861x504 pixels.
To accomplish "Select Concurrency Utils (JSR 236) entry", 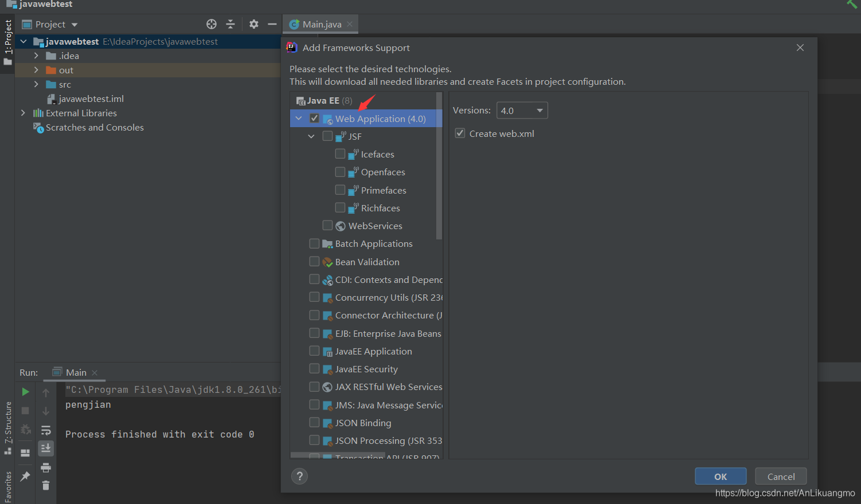I will [x=389, y=297].
